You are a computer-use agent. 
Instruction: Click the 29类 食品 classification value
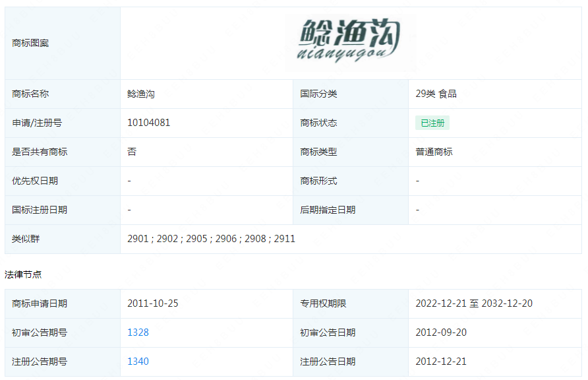436,94
